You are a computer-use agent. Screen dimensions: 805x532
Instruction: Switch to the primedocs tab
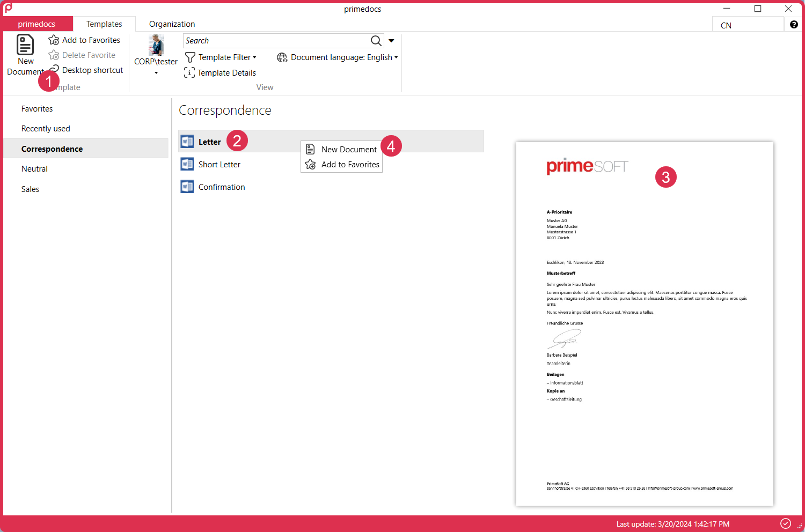[37, 24]
